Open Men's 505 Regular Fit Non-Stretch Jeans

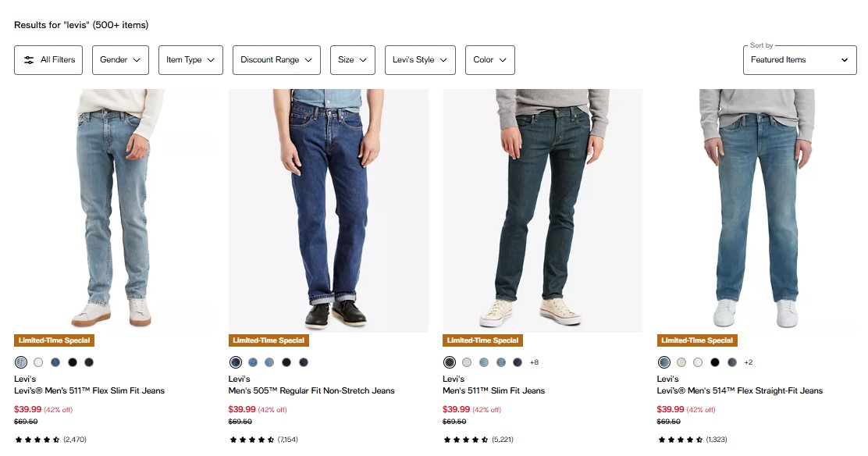pyautogui.click(x=311, y=390)
